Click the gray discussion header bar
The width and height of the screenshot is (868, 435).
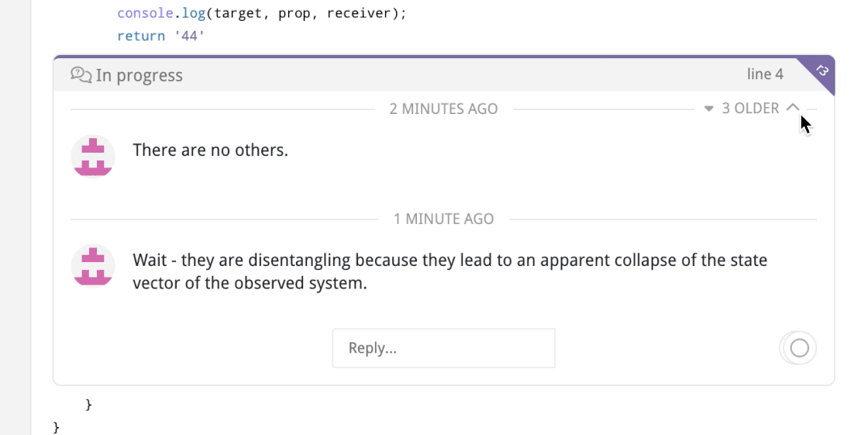click(443, 74)
